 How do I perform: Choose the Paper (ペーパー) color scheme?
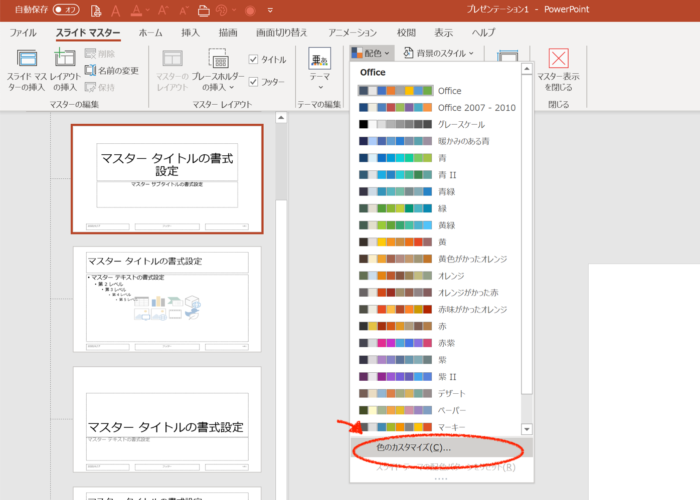(x=435, y=410)
